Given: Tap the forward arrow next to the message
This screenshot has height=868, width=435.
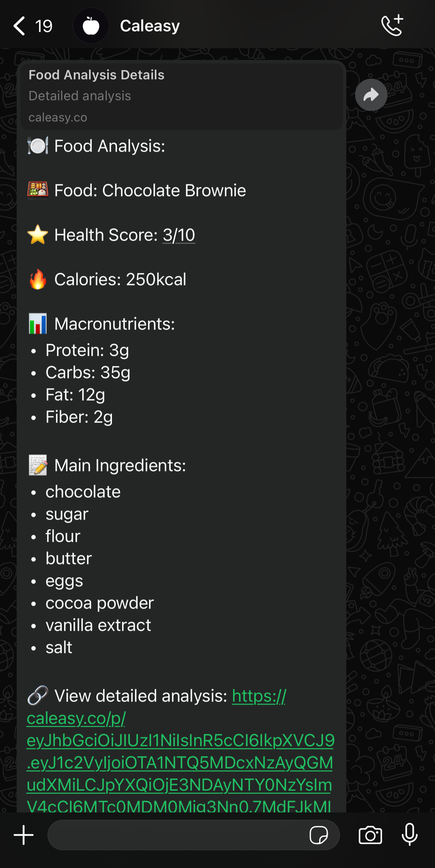Looking at the screenshot, I should tap(371, 95).
